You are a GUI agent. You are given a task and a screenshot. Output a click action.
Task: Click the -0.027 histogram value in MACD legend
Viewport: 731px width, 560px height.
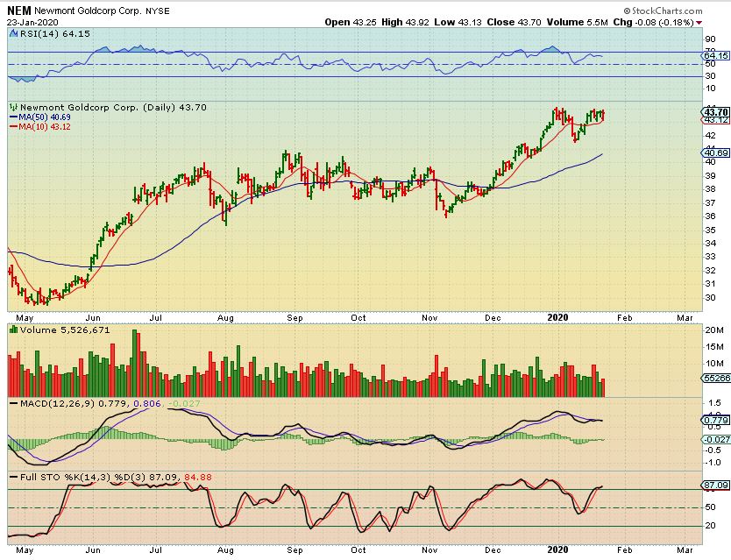[x=184, y=403]
